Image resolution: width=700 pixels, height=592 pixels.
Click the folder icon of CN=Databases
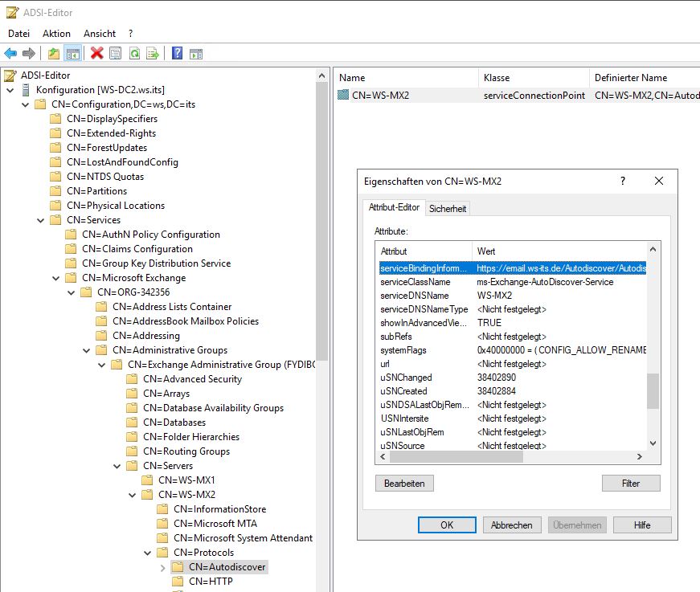click(132, 422)
